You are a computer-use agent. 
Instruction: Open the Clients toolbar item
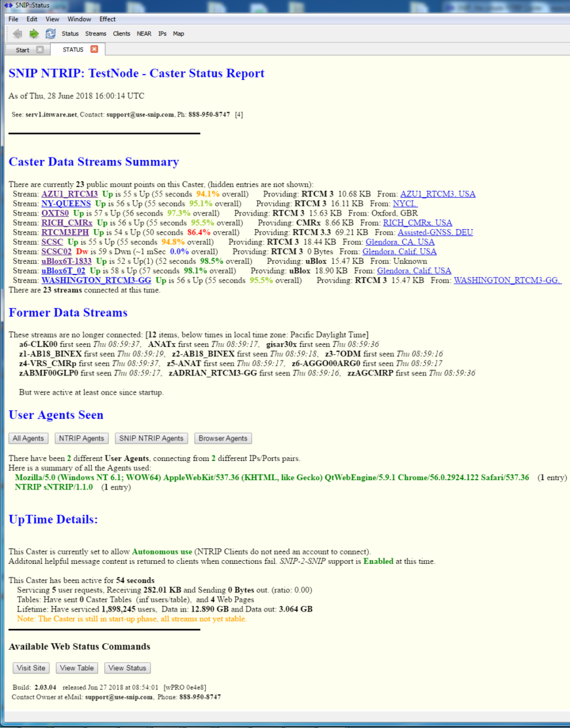point(121,33)
